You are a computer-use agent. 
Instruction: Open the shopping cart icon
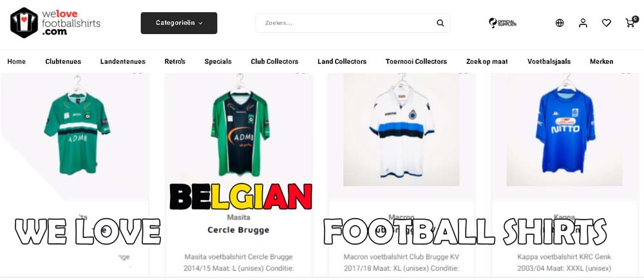click(x=631, y=22)
